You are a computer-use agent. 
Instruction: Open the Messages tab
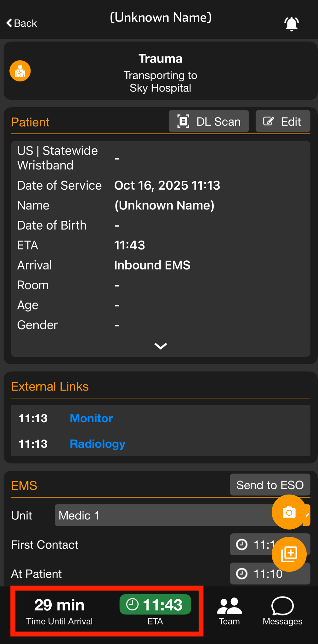coord(282,611)
